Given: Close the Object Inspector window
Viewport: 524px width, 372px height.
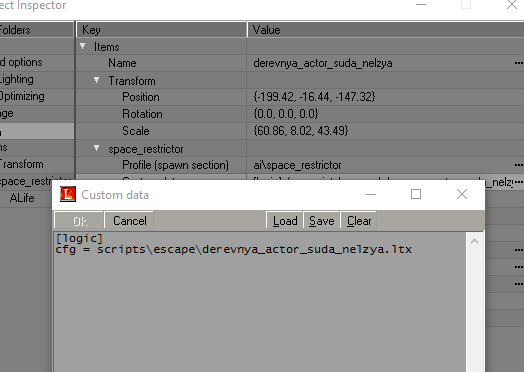Looking at the screenshot, I should (512, 5).
